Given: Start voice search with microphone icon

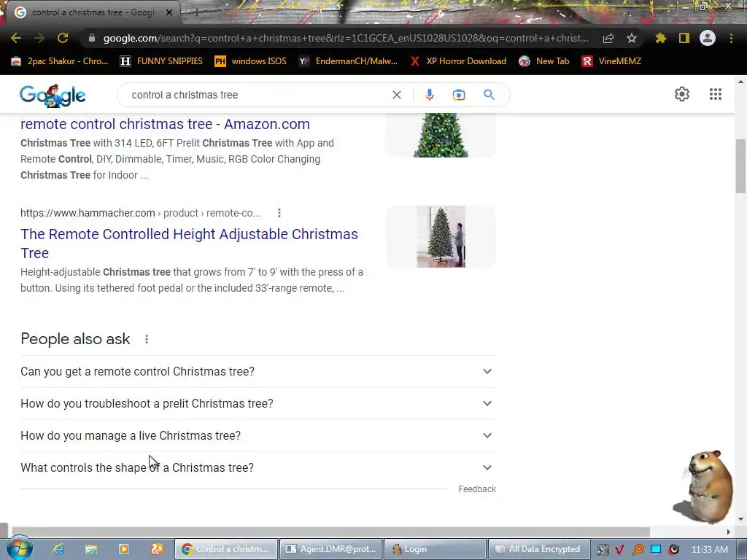Looking at the screenshot, I should [x=429, y=95].
